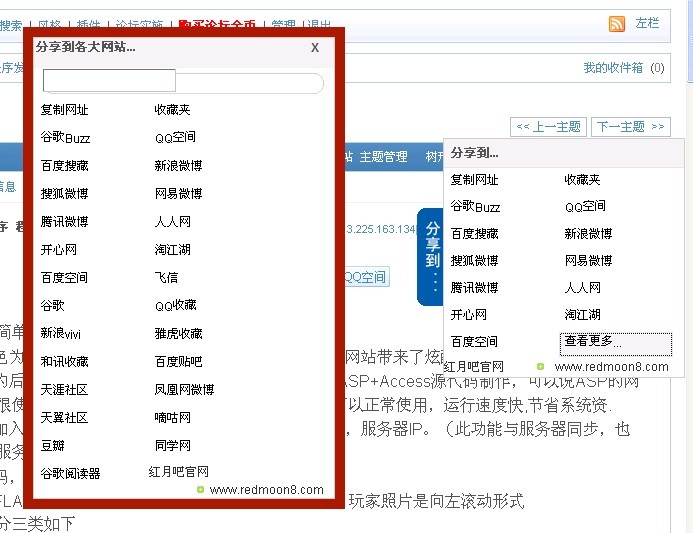Image resolution: width=693 pixels, height=533 pixels.
Task: Select 豆瓣 share option
Action: coord(53,445)
